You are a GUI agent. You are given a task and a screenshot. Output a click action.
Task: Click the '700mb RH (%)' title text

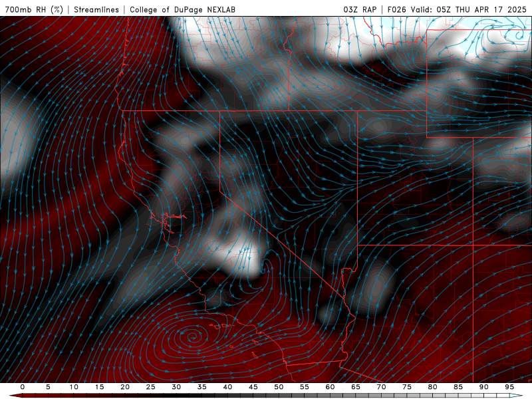(34, 9)
